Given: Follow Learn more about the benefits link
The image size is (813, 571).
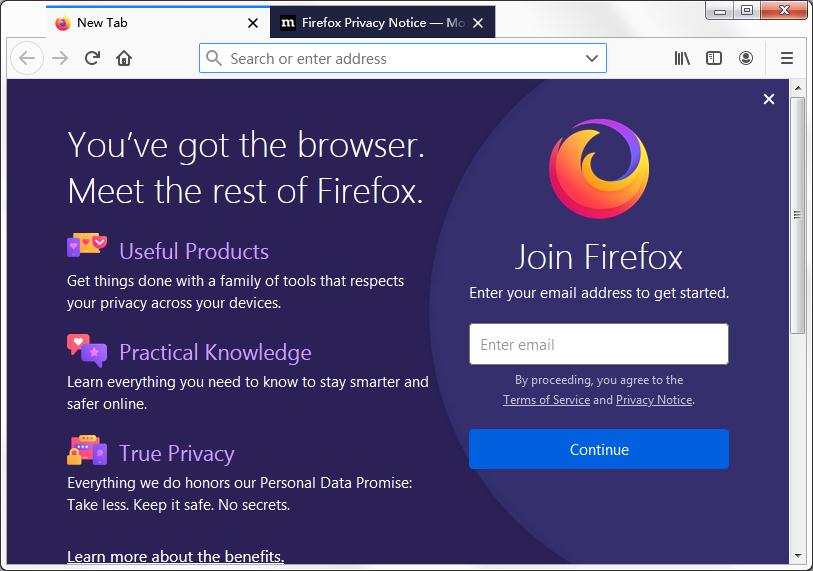Looking at the screenshot, I should pyautogui.click(x=175, y=556).
